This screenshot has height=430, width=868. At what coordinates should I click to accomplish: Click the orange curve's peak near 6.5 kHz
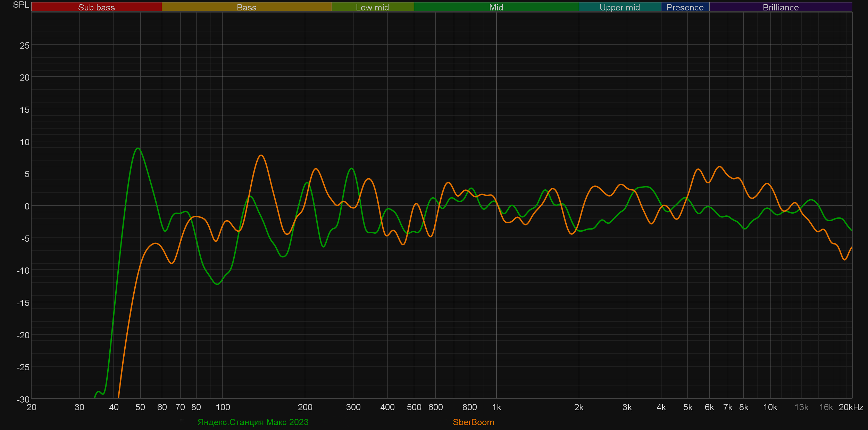[x=719, y=167]
